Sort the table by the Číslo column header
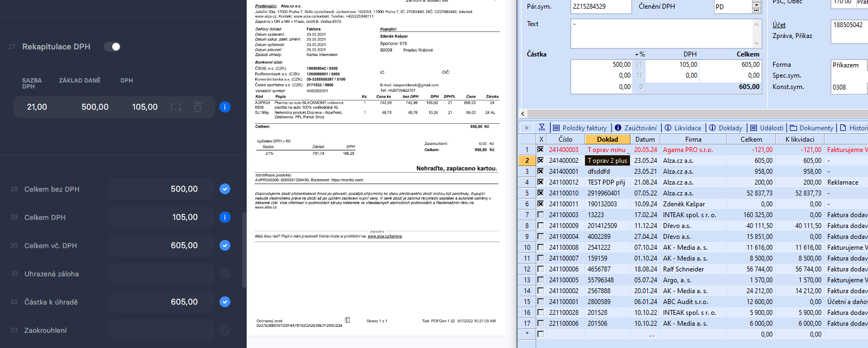This screenshot has width=868, height=348. click(x=565, y=140)
